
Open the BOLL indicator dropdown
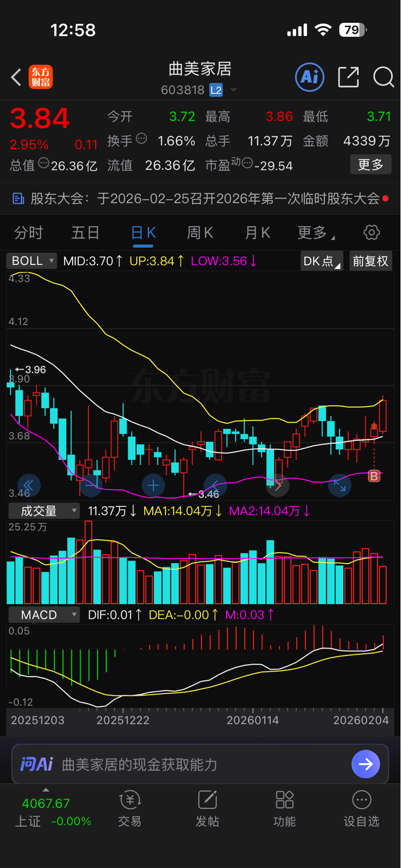pos(31,261)
